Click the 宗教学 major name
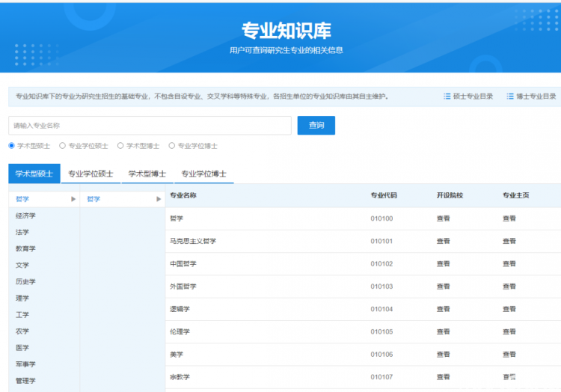561x392 pixels. [180, 377]
